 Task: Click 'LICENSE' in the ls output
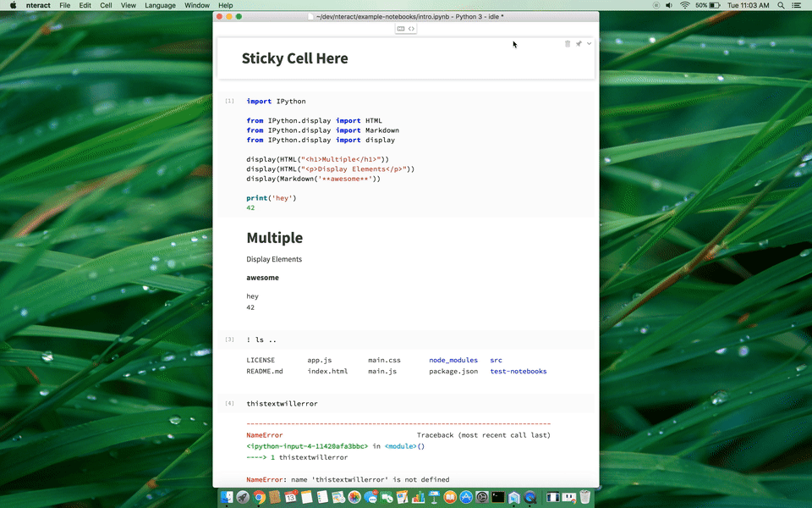(261, 360)
